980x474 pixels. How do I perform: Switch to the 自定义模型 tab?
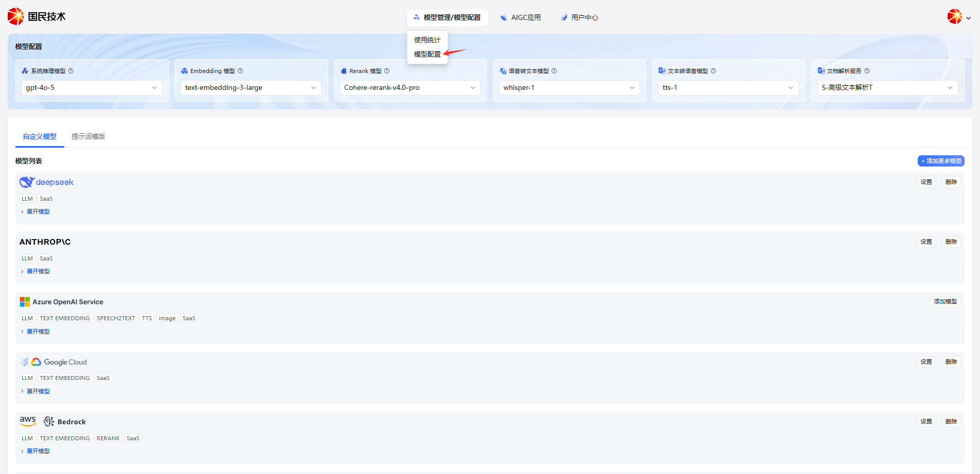tap(40, 136)
